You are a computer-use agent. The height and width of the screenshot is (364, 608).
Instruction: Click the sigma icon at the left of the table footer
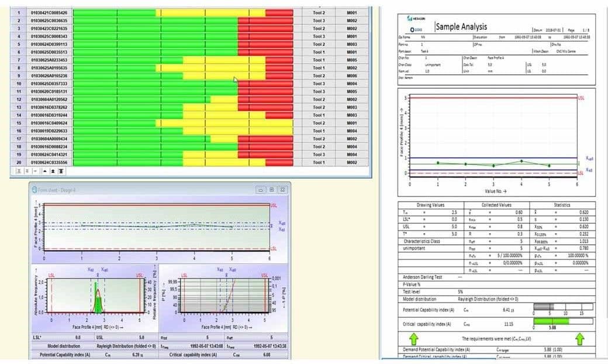(19, 171)
